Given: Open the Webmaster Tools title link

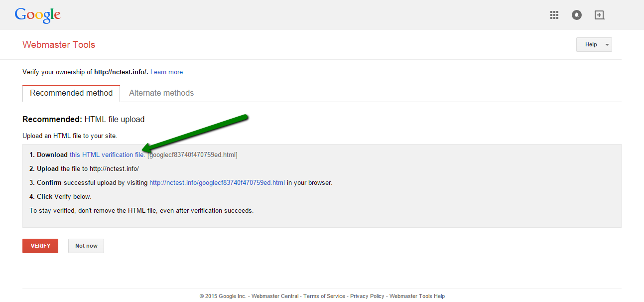Looking at the screenshot, I should pyautogui.click(x=59, y=45).
